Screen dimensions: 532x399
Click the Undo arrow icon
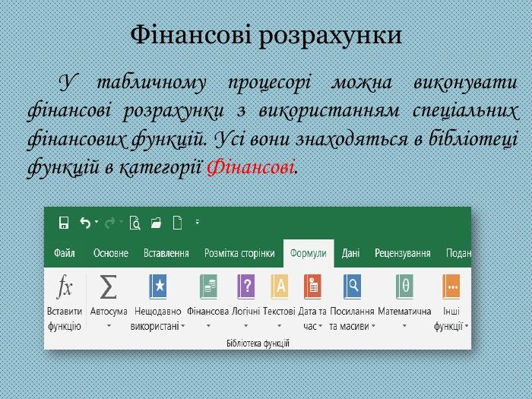(x=85, y=223)
